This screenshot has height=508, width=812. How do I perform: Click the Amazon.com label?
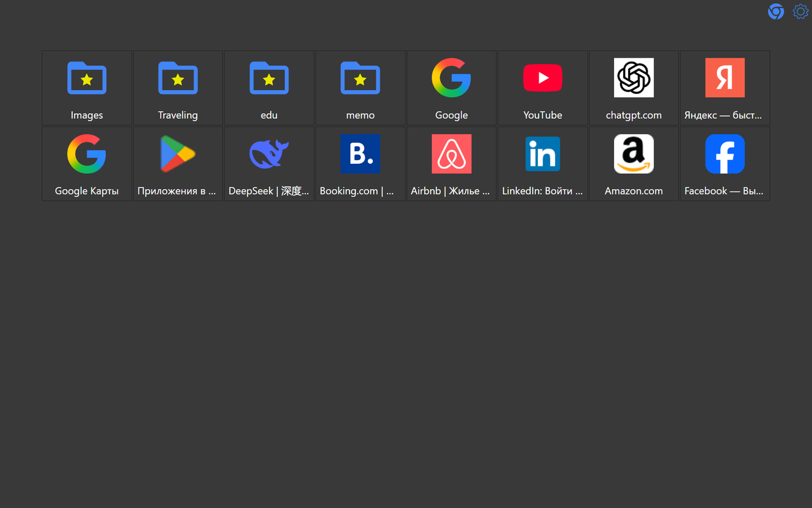click(634, 190)
